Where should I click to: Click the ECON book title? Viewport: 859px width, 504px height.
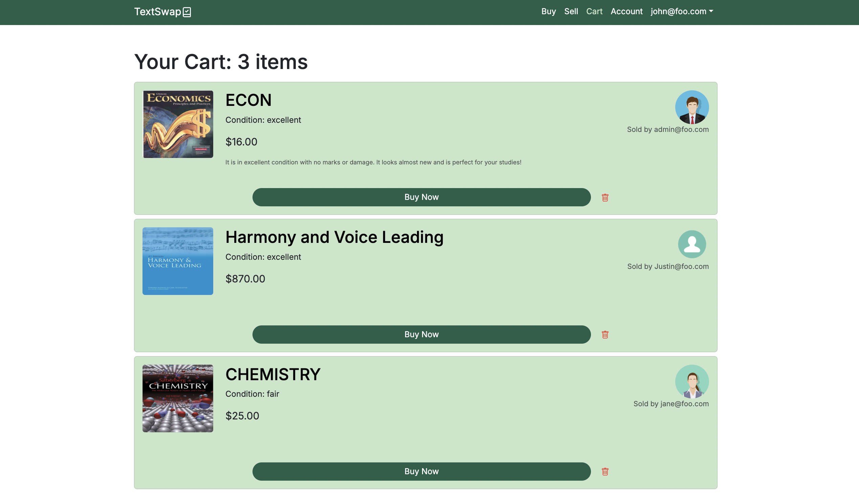248,100
